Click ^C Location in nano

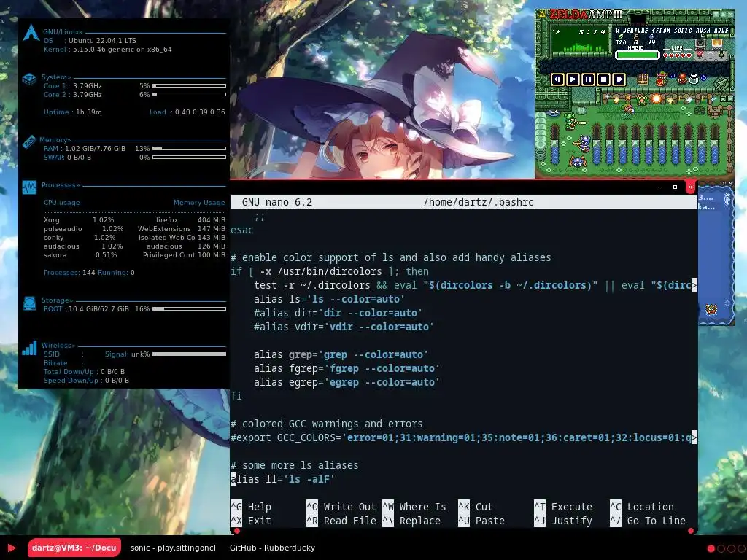click(642, 507)
